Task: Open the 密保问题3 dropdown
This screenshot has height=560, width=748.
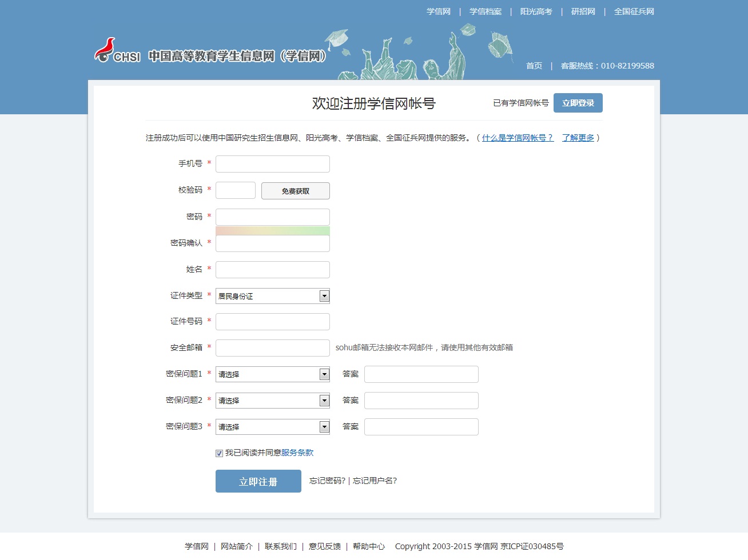Action: (x=273, y=427)
